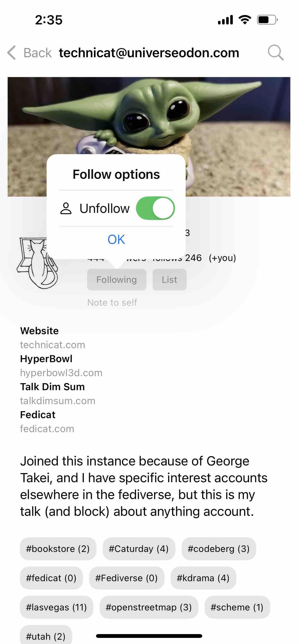Select the #bookstore hashtag chip
This screenshot has height=644, width=298.
pyautogui.click(x=58, y=549)
